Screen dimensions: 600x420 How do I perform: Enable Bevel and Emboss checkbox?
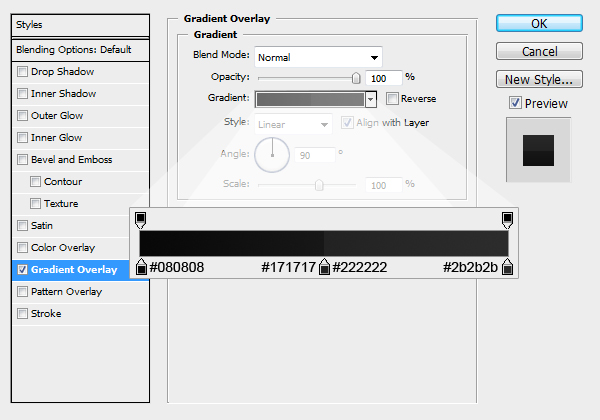(22, 160)
